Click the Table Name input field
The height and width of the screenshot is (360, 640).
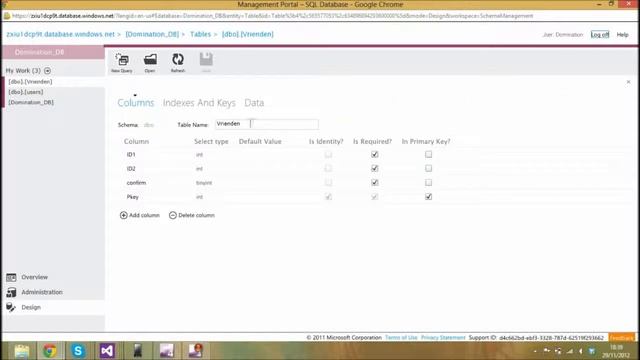tap(267, 124)
